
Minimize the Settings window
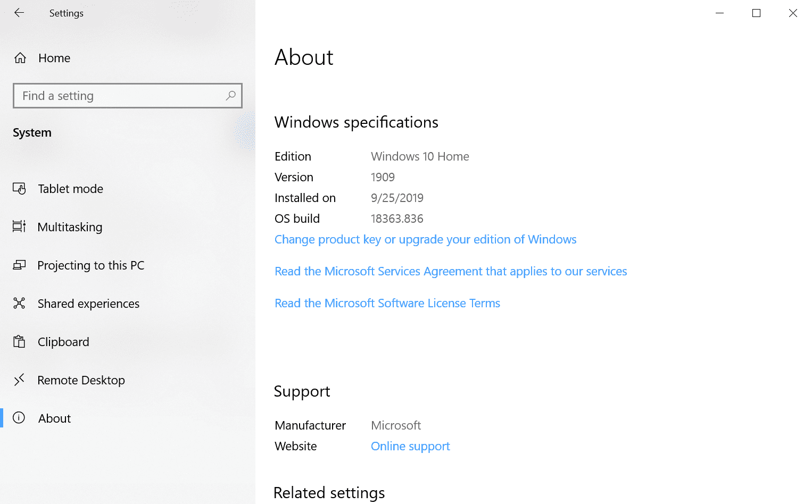pos(719,13)
